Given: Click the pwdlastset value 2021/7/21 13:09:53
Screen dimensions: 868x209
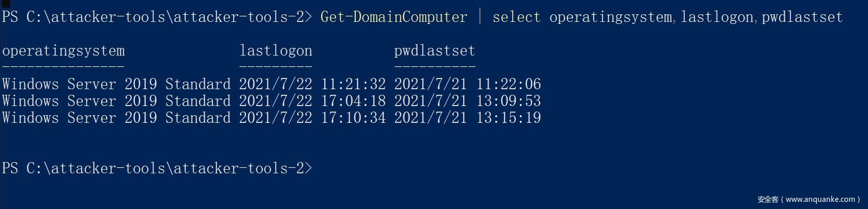Looking at the screenshot, I should tap(467, 101).
